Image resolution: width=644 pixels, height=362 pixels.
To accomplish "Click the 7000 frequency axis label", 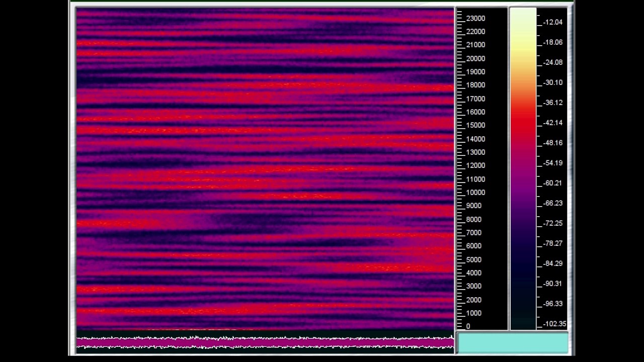I will (x=474, y=233).
